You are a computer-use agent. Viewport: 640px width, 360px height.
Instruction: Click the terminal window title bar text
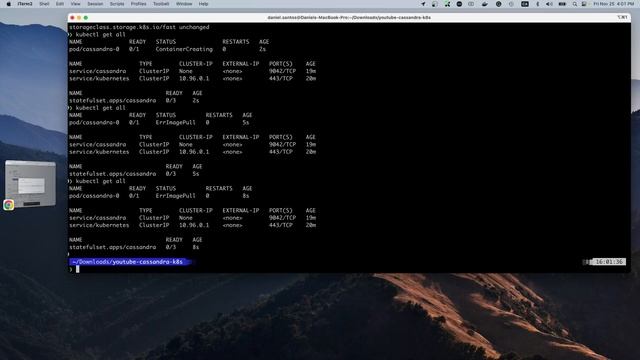click(349, 18)
